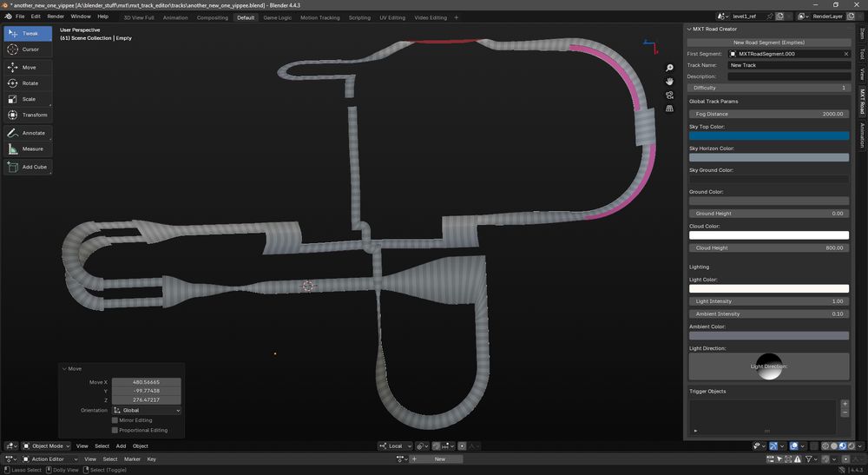Viewport: 868px width, 475px height.
Task: Select the Rotate tool
Action: pyautogui.click(x=28, y=83)
